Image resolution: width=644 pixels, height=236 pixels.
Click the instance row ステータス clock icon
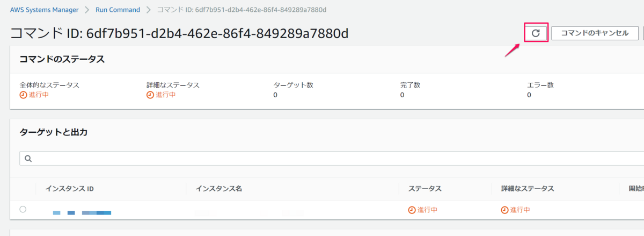[x=412, y=210]
